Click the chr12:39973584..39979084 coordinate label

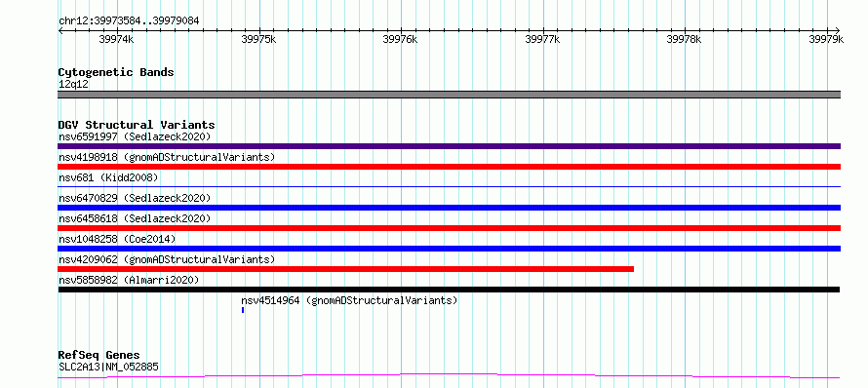click(129, 21)
